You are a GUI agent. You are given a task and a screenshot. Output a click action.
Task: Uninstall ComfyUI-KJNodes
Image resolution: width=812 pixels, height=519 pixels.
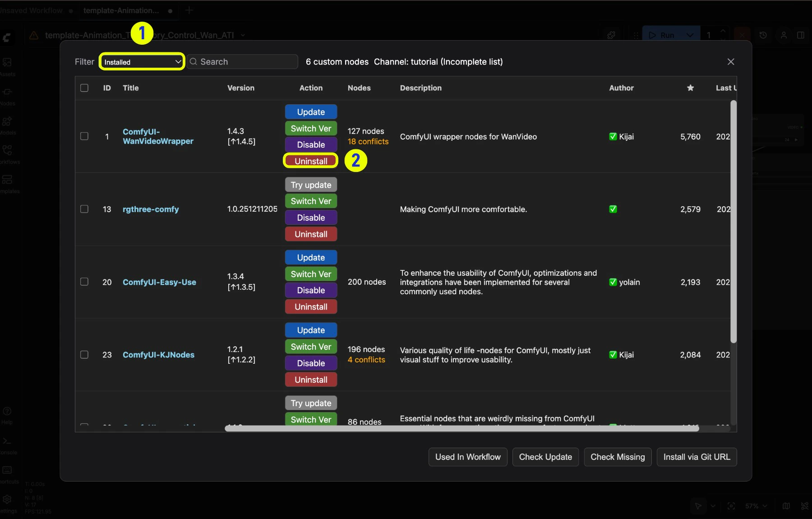(311, 380)
